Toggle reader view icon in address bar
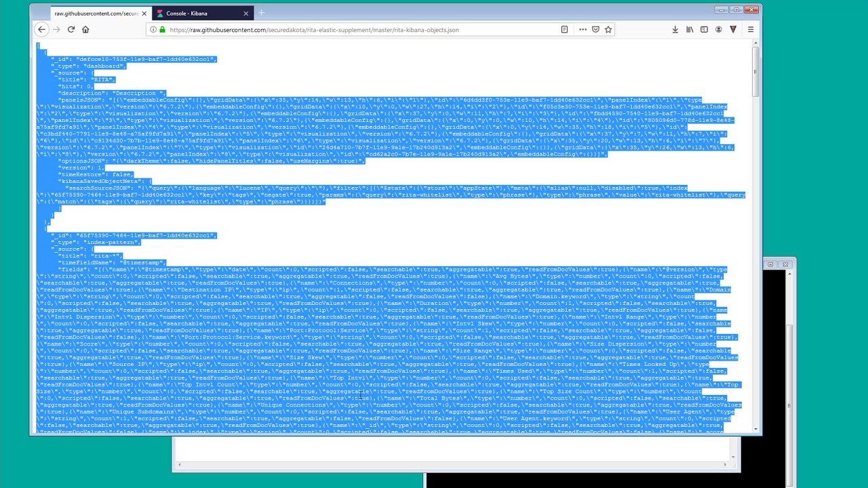This screenshot has height=488, width=868. point(564,29)
